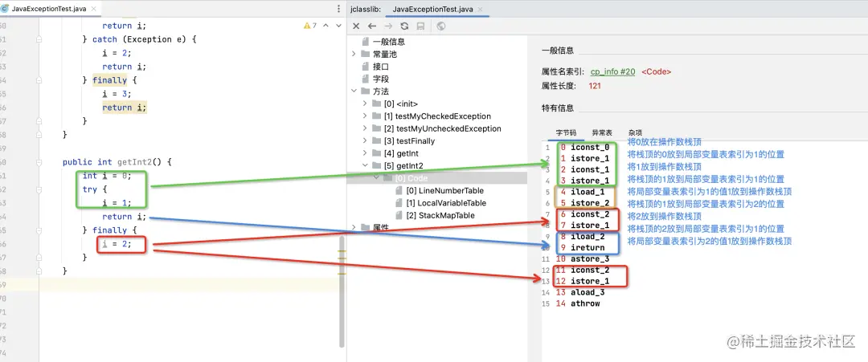Image resolution: width=868 pixels, height=362 pixels.
Task: Click the 'i = 3;' code line
Action: point(117,94)
